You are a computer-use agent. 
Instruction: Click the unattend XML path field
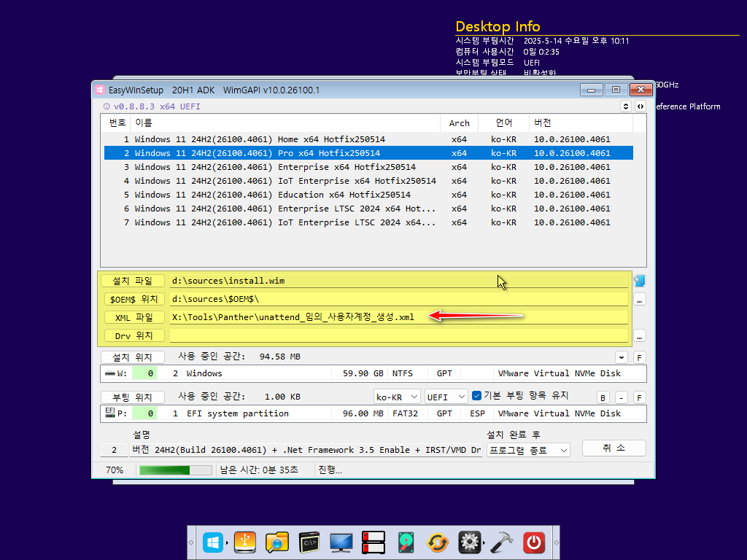coord(399,317)
